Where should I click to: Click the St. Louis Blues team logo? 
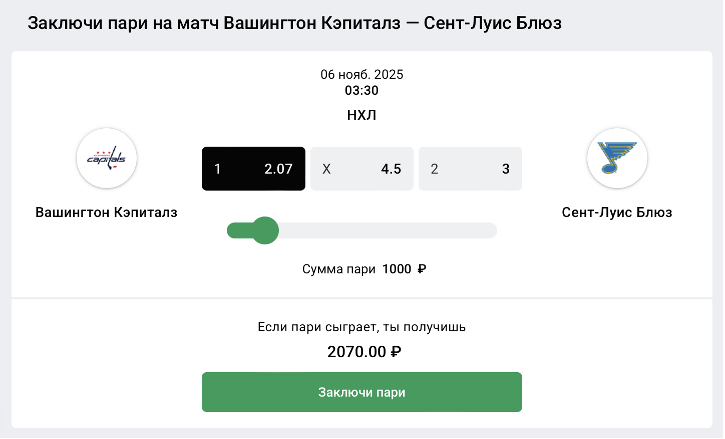(617, 158)
